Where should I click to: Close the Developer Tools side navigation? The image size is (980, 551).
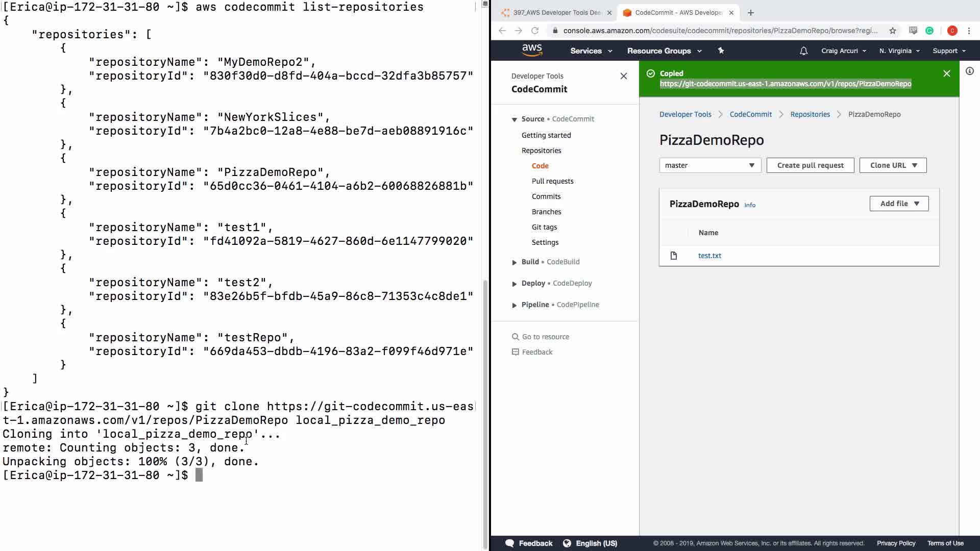point(623,76)
